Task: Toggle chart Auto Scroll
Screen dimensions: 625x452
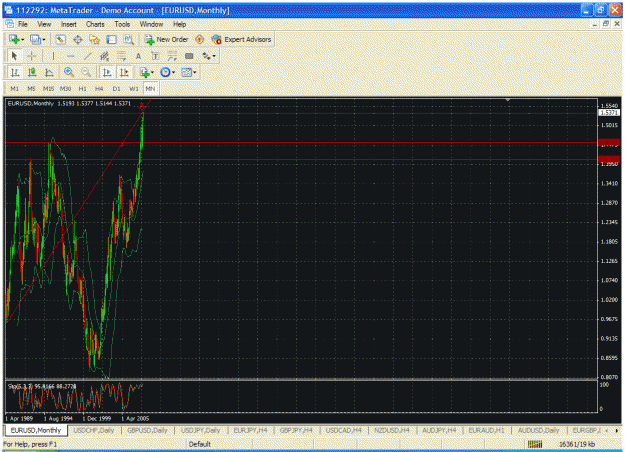Action: [x=107, y=73]
